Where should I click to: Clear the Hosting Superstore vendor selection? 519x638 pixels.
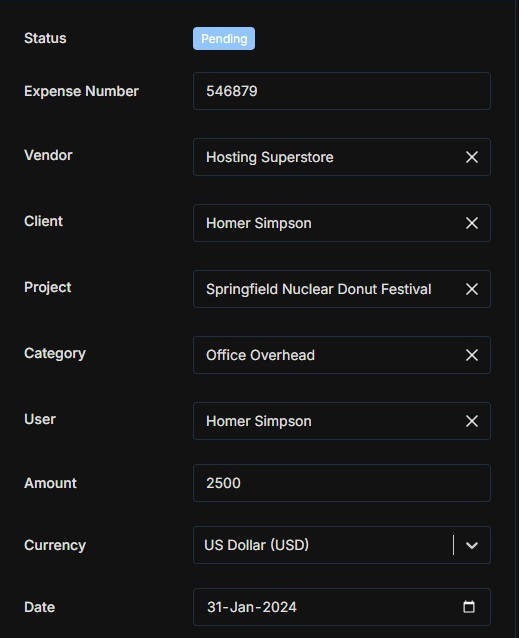tap(472, 157)
